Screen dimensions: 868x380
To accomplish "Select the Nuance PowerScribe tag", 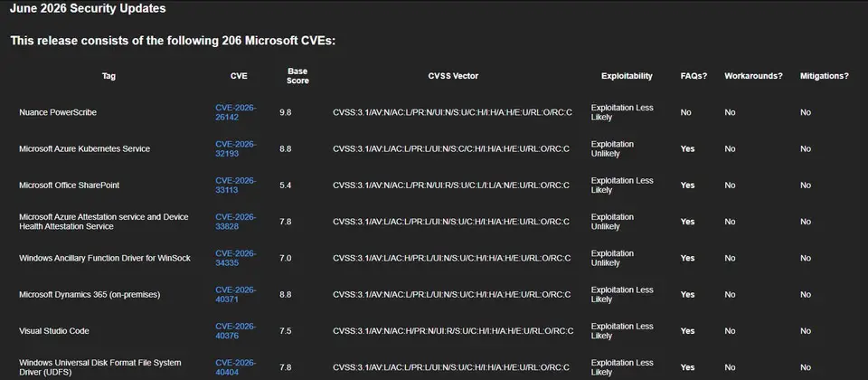I will click(x=58, y=112).
